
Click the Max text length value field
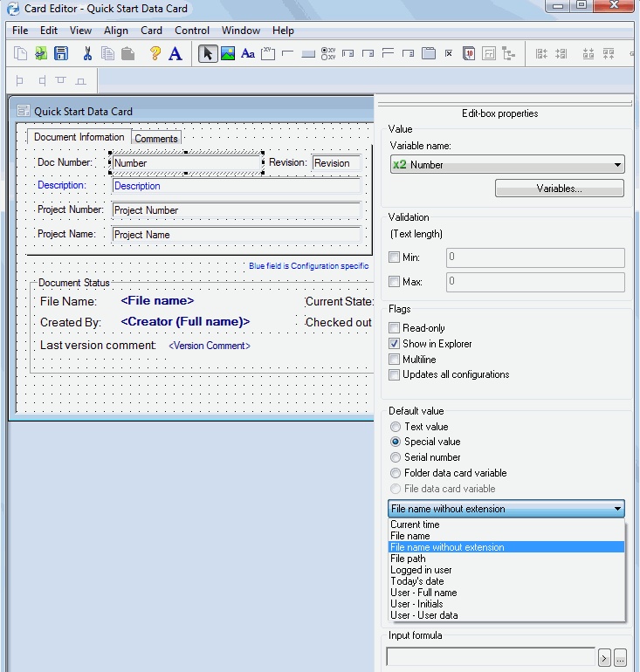point(535,282)
